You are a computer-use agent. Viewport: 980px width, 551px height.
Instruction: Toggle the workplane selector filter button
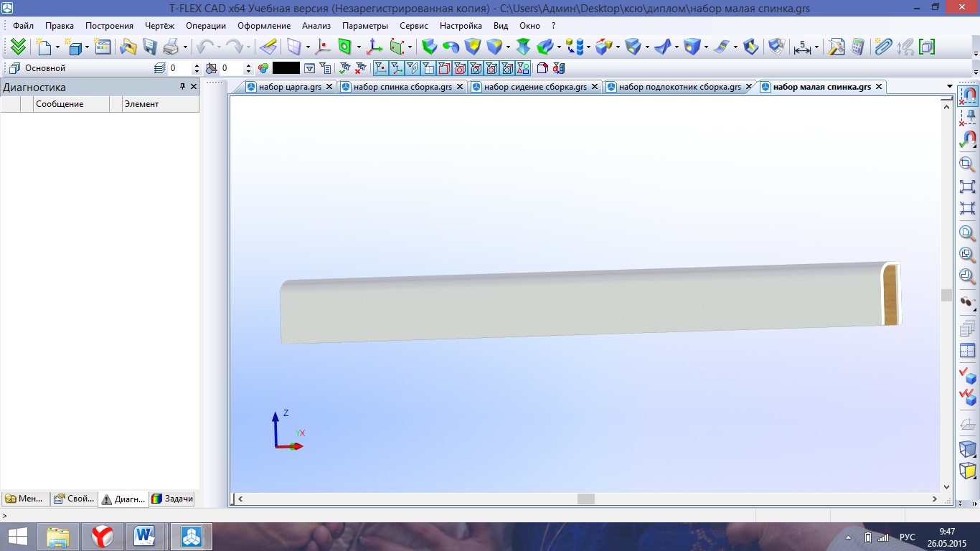tap(413, 68)
